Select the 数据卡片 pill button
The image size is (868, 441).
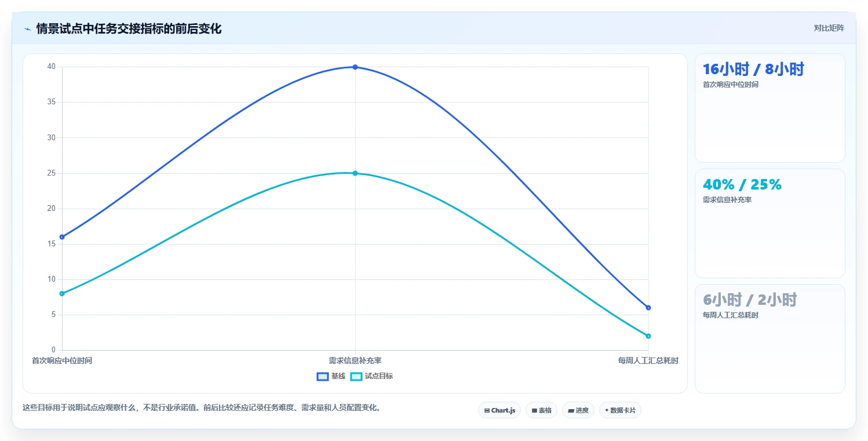pyautogui.click(x=620, y=410)
